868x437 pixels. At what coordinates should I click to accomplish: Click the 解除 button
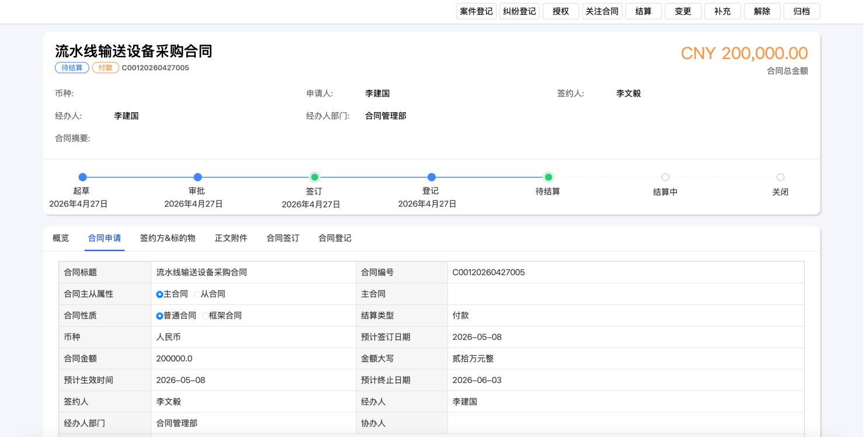[762, 11]
